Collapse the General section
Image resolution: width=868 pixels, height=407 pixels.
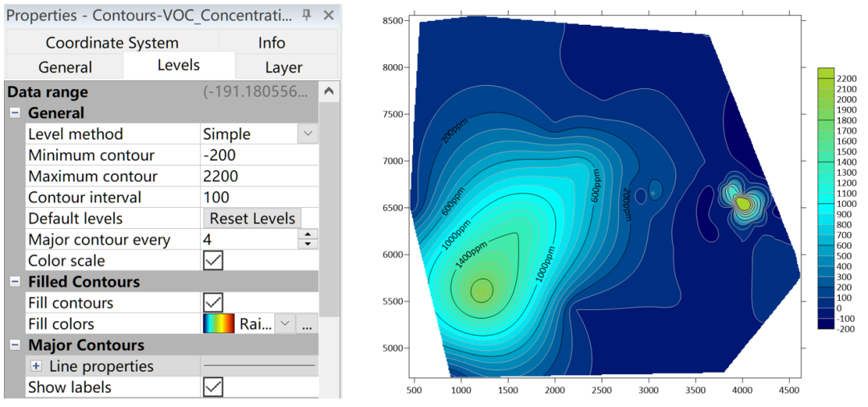(x=15, y=113)
